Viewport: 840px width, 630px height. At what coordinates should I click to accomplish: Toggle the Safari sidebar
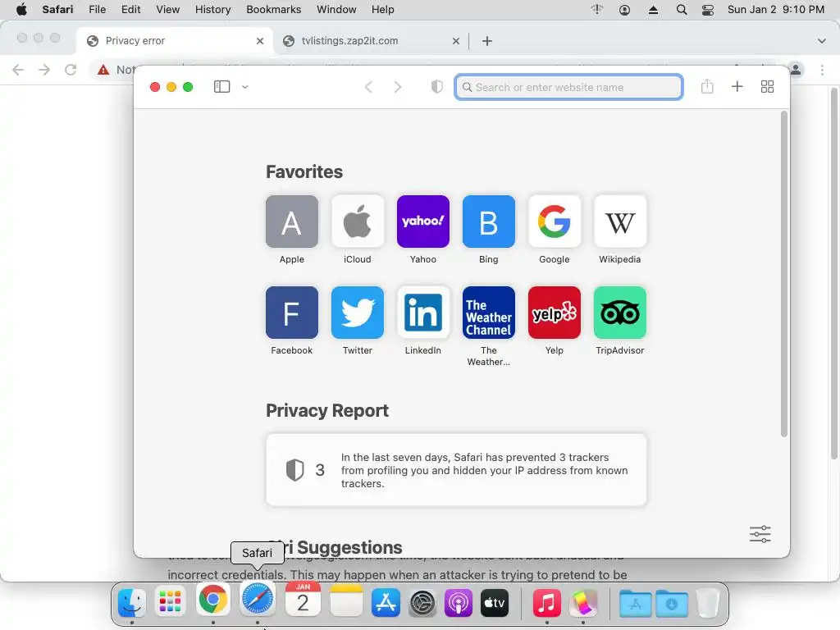tap(221, 87)
